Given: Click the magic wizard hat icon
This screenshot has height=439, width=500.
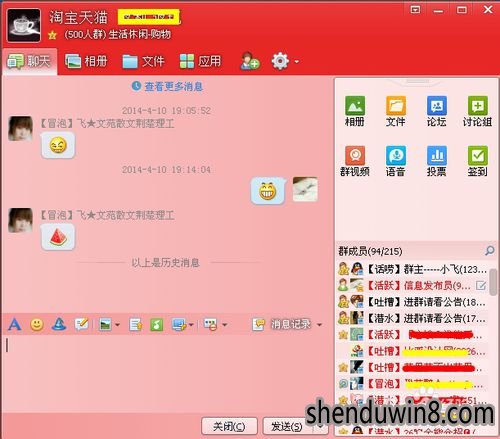Looking at the screenshot, I should [x=59, y=324].
